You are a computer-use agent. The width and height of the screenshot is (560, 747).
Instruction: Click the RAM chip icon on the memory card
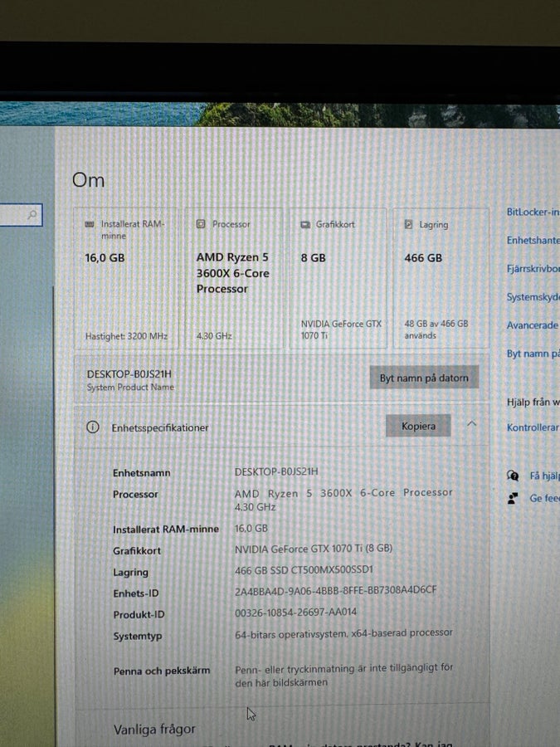tap(89, 224)
